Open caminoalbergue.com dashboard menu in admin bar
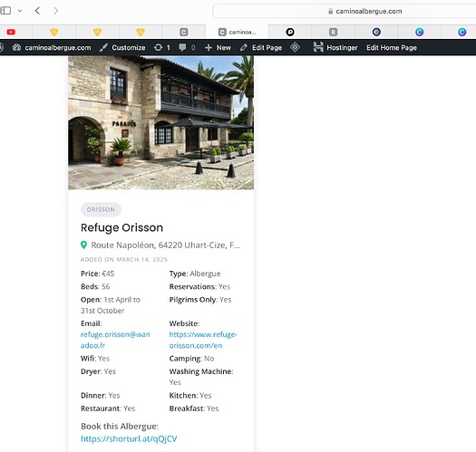 (x=52, y=48)
